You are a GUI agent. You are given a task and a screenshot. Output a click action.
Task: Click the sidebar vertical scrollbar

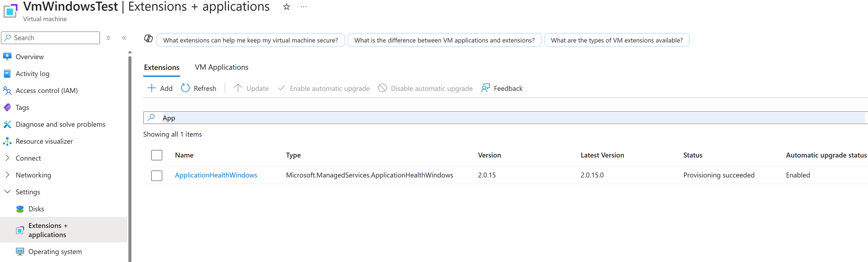pos(130,156)
